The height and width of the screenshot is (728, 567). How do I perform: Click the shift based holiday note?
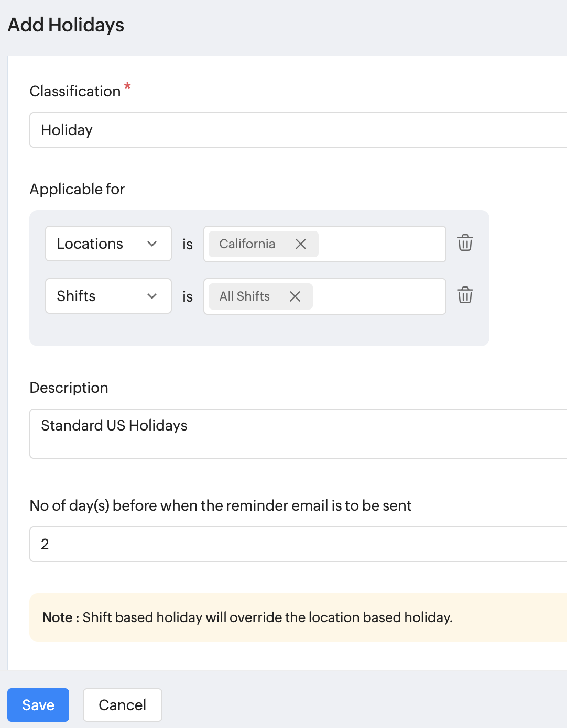[x=267, y=617]
